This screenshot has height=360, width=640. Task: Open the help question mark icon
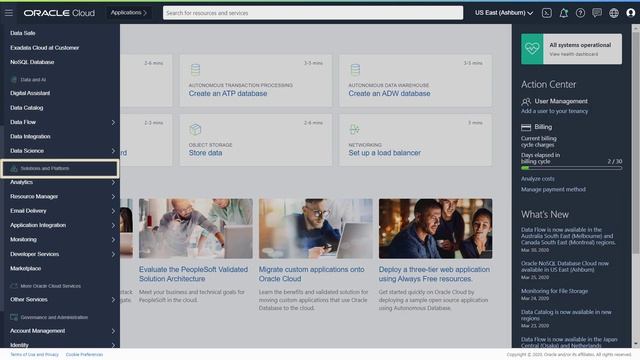pos(580,13)
